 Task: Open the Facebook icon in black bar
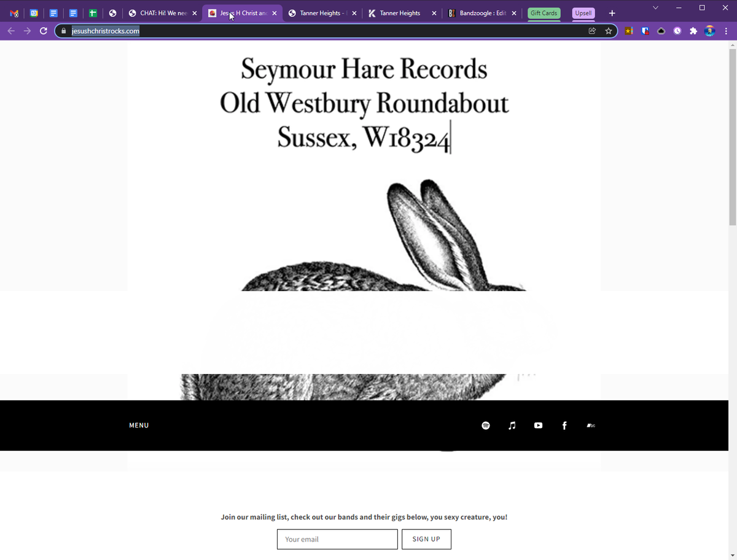click(564, 426)
